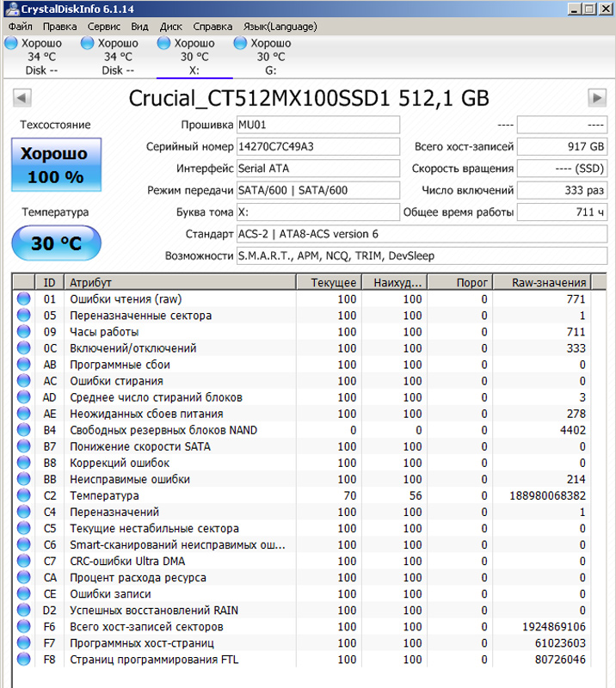Click status icon for Часы работы row
The width and height of the screenshot is (616, 688).
(24, 332)
